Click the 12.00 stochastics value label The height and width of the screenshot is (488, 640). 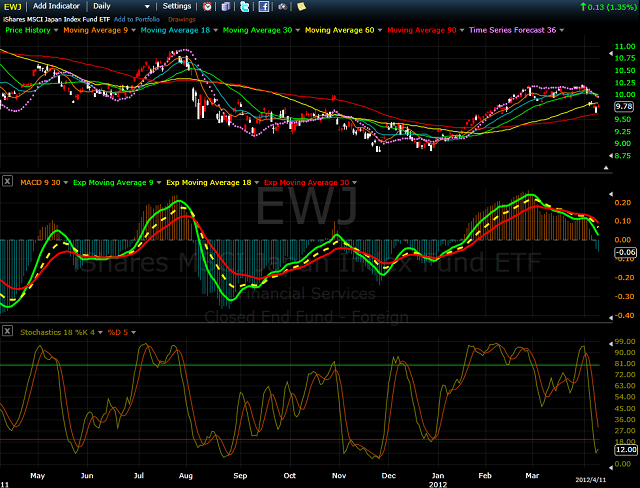coord(626,450)
